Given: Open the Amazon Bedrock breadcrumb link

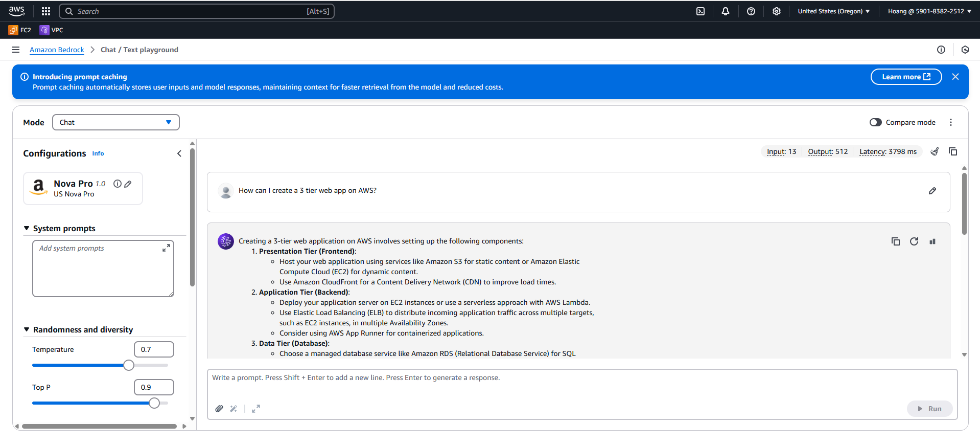Looking at the screenshot, I should click(x=57, y=50).
